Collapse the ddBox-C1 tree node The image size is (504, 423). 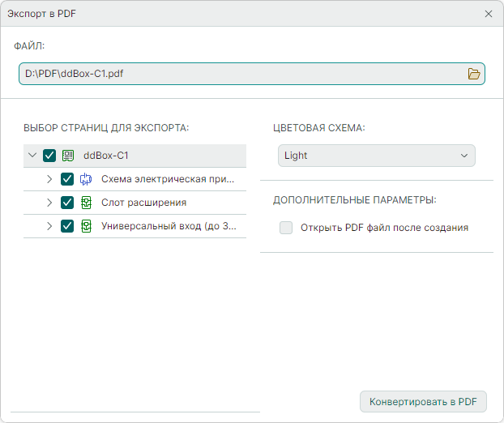(x=32, y=156)
